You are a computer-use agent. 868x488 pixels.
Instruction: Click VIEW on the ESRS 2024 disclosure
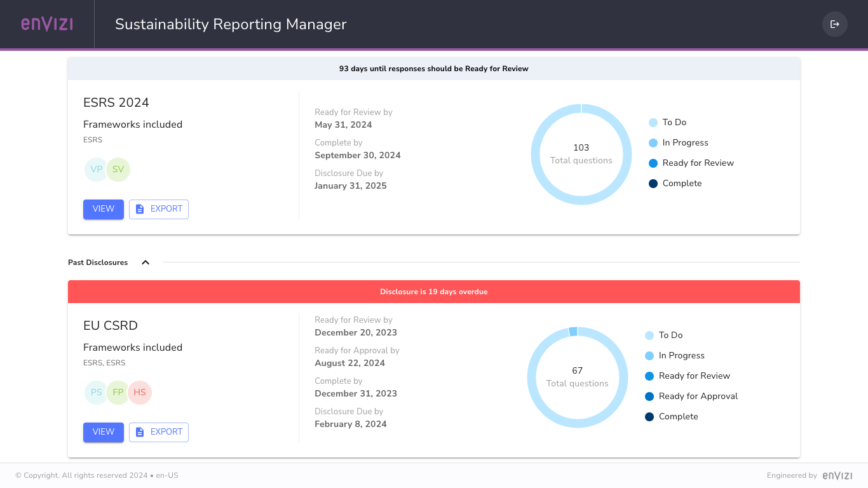coord(103,209)
